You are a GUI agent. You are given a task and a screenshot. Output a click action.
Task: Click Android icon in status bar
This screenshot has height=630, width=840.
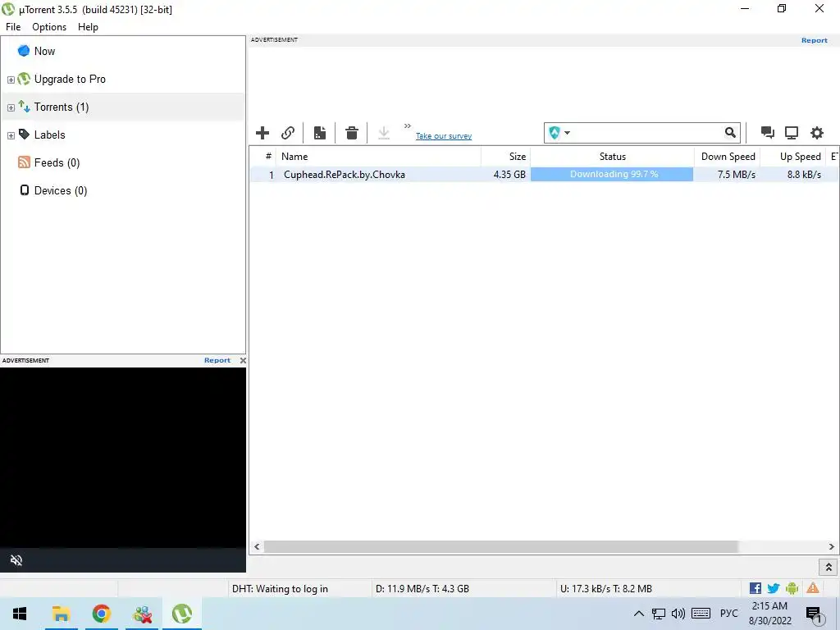[792, 588]
